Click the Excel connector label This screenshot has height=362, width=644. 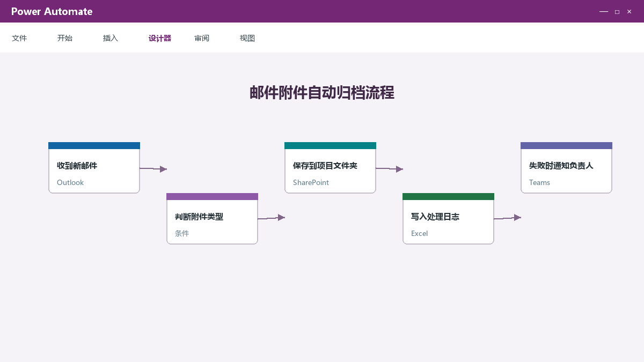[419, 233]
